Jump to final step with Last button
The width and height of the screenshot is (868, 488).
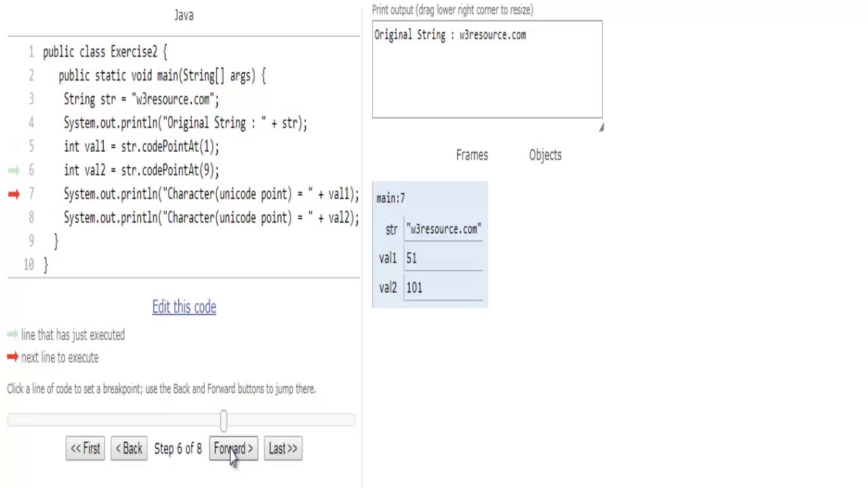283,449
